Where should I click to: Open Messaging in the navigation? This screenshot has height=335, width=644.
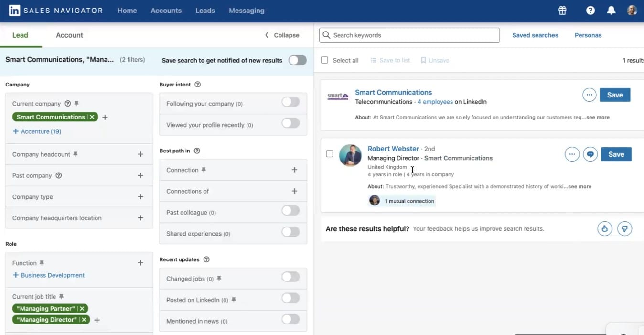coord(247,11)
